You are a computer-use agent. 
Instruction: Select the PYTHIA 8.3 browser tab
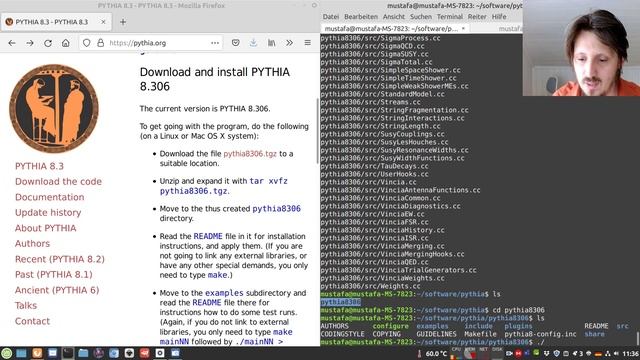point(56,22)
